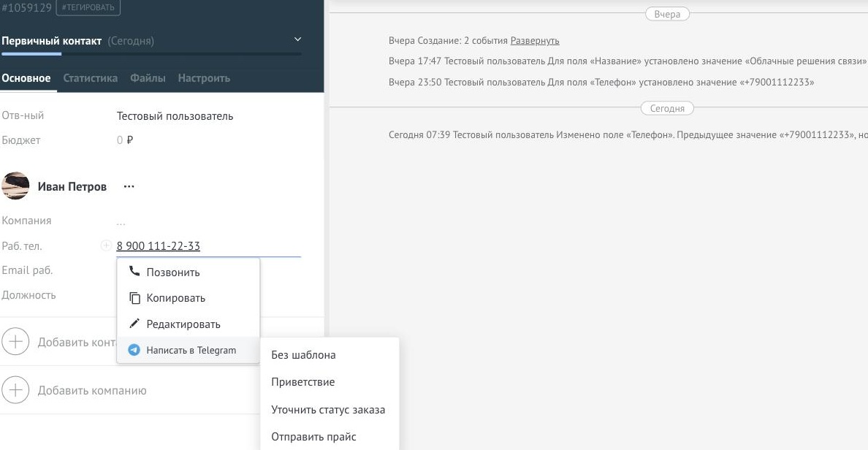The height and width of the screenshot is (450, 868).
Task: Click the Вчера 17:47 Название event entry
Action: tap(628, 61)
